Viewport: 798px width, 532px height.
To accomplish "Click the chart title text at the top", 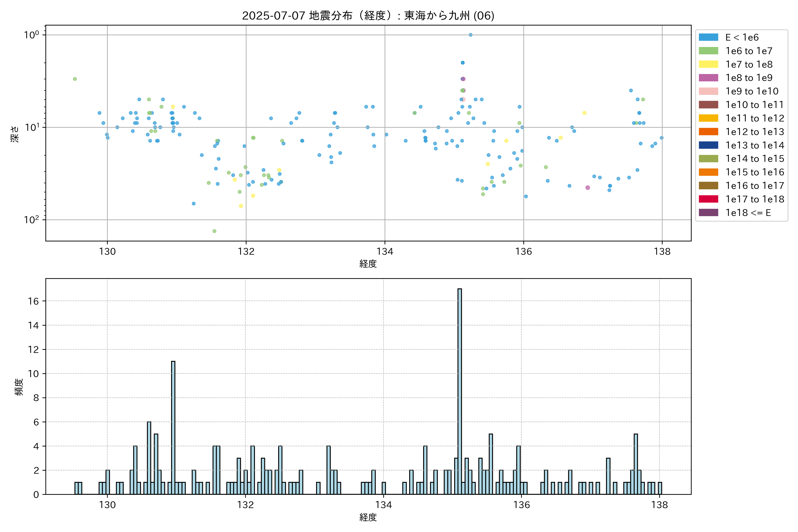I will pos(368,16).
